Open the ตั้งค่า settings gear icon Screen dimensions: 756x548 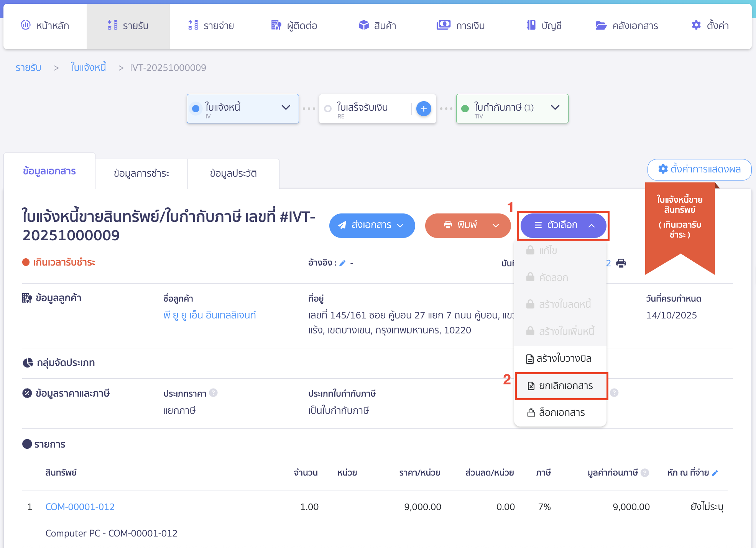[697, 25]
